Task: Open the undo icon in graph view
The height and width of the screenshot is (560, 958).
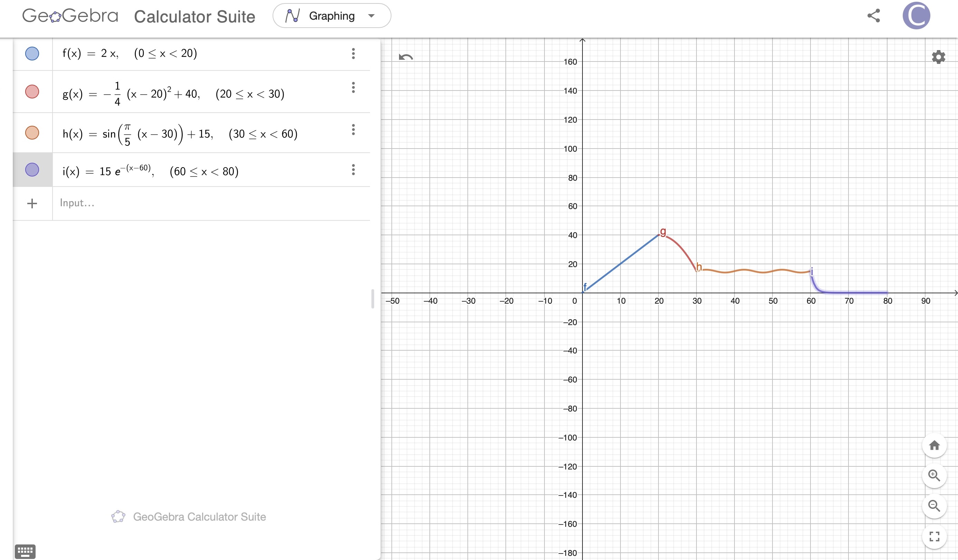Action: [405, 56]
